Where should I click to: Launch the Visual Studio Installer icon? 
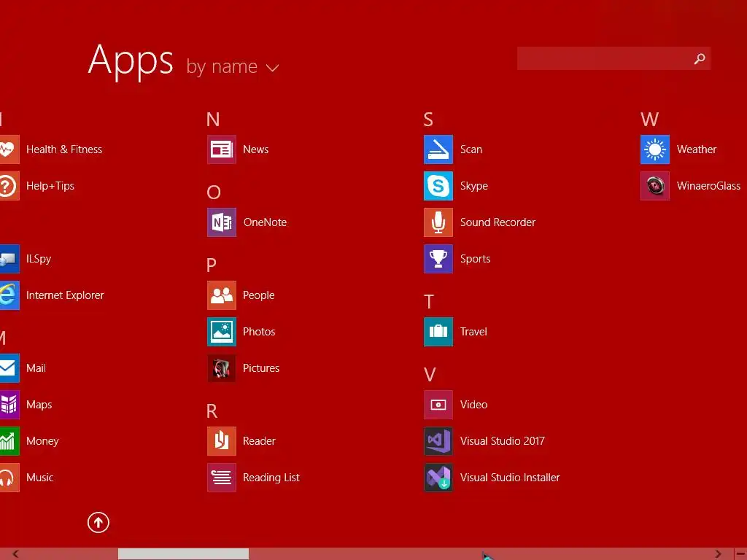coord(438,478)
